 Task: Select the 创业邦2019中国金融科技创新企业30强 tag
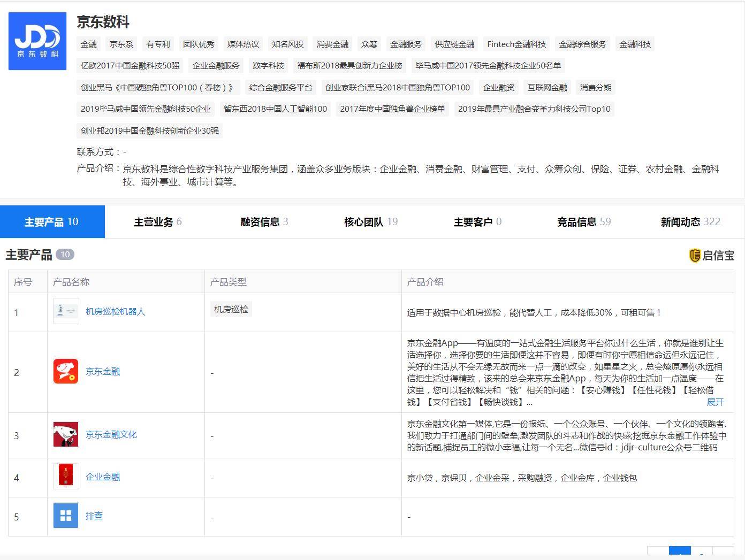pyautogui.click(x=149, y=131)
